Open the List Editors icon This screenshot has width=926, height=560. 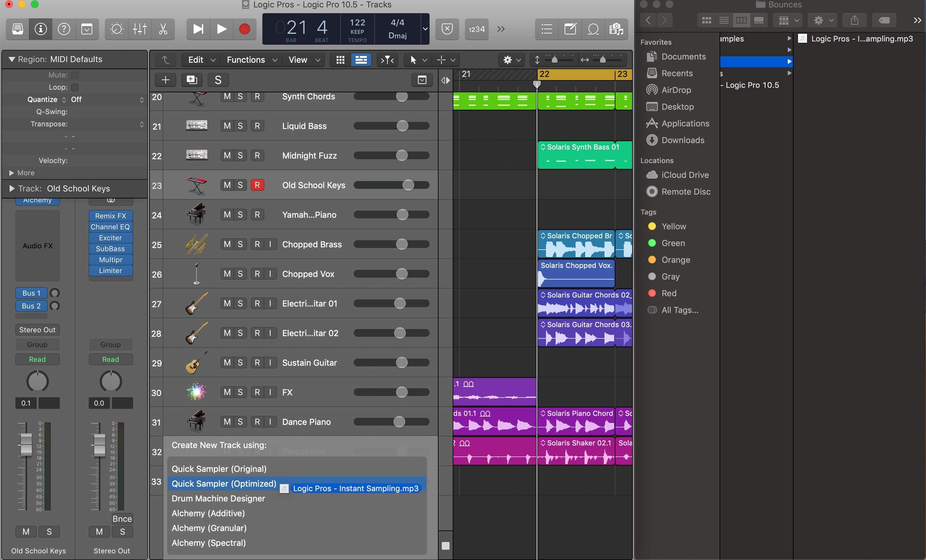(546, 29)
